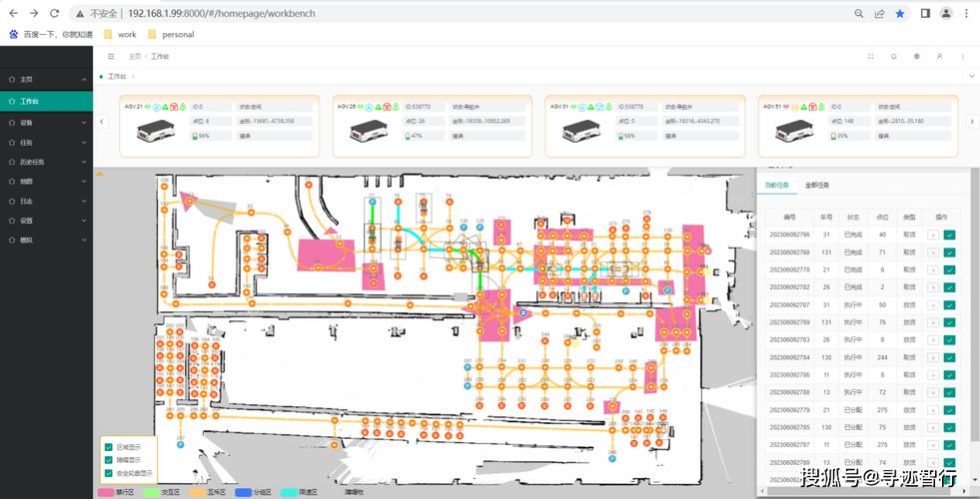
Task: Click AGV 26 robot image
Action: point(368,131)
